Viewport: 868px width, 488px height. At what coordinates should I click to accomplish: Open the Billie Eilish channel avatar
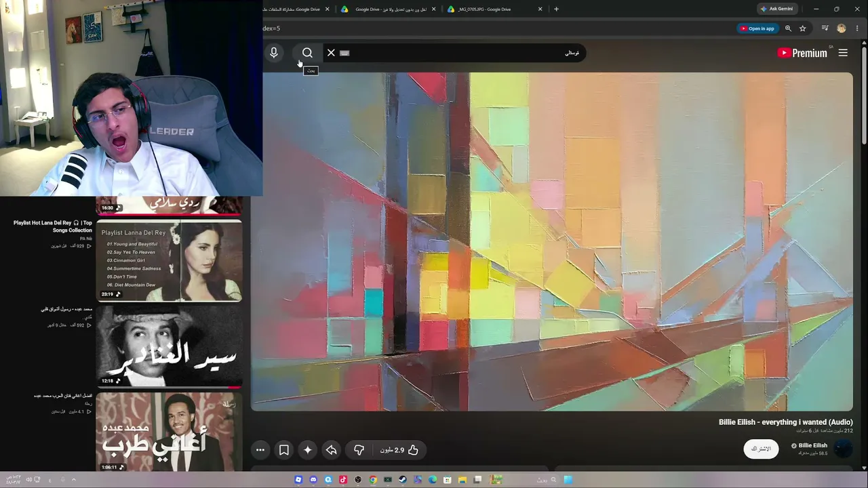[x=843, y=449]
